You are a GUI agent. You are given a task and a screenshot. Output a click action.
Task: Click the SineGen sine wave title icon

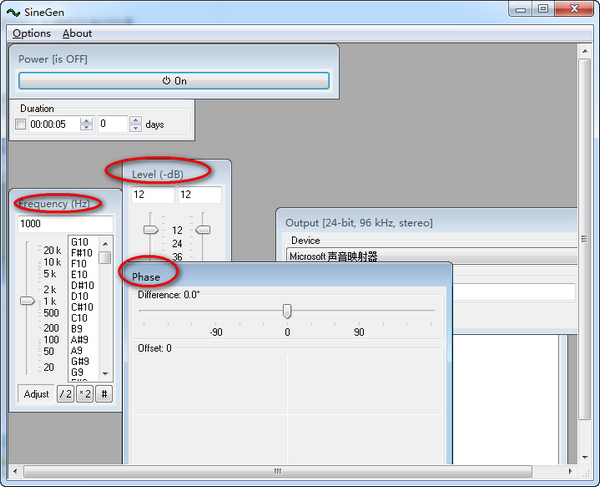pos(13,13)
